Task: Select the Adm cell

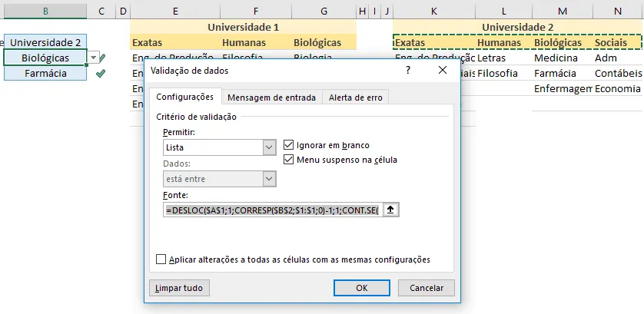Action: (x=618, y=58)
